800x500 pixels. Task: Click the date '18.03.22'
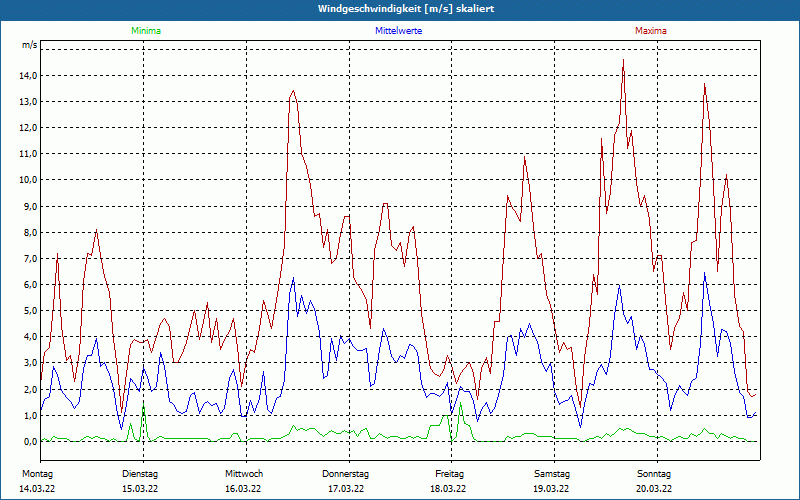[448, 488]
